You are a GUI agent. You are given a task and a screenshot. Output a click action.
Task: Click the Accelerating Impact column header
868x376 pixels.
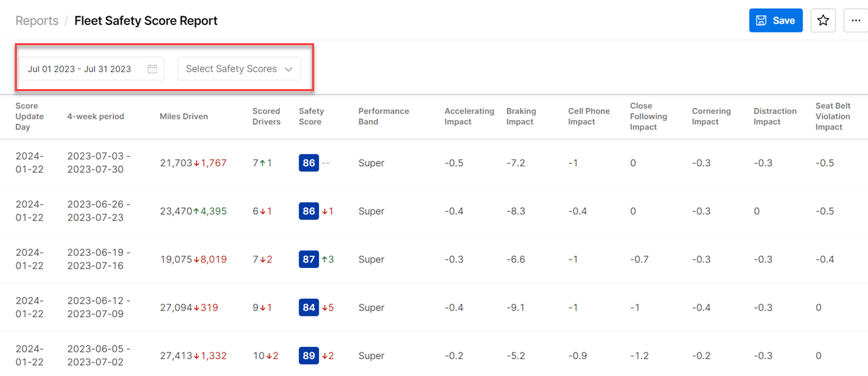(x=469, y=116)
